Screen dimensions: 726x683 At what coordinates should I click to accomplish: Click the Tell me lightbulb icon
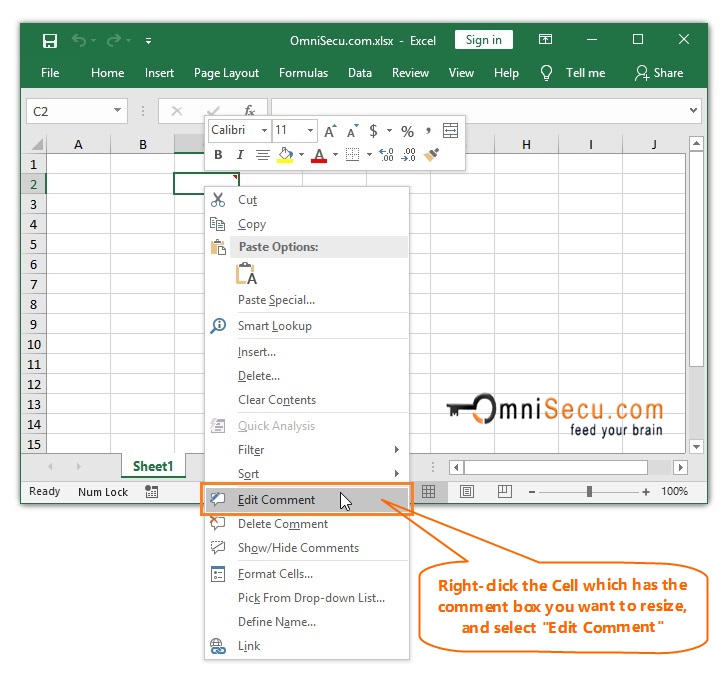click(546, 73)
